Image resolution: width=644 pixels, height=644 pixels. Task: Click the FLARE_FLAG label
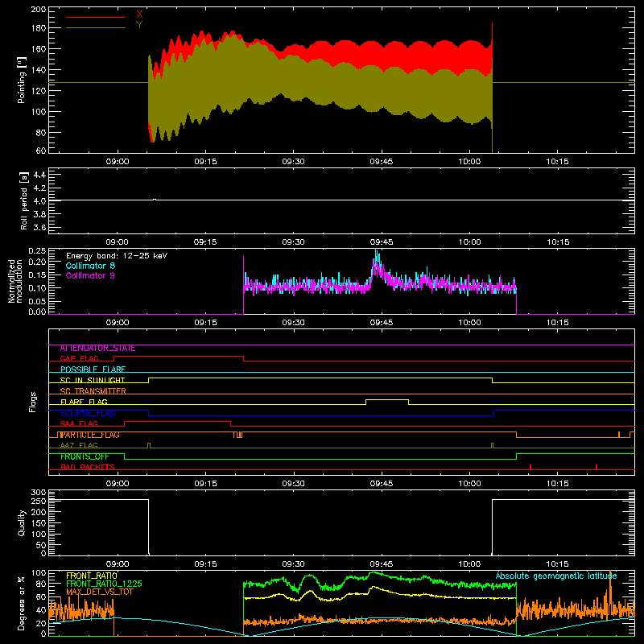tap(84, 402)
